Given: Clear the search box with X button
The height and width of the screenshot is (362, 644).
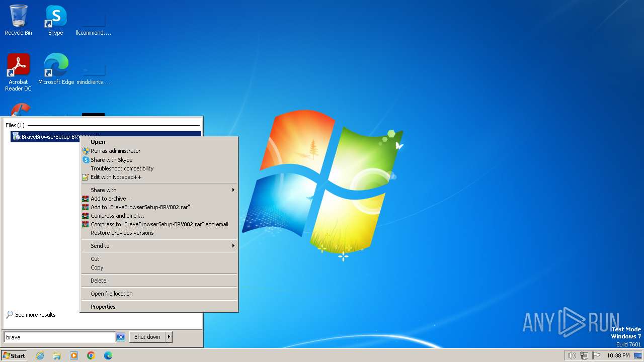Looking at the screenshot, I should tap(121, 337).
